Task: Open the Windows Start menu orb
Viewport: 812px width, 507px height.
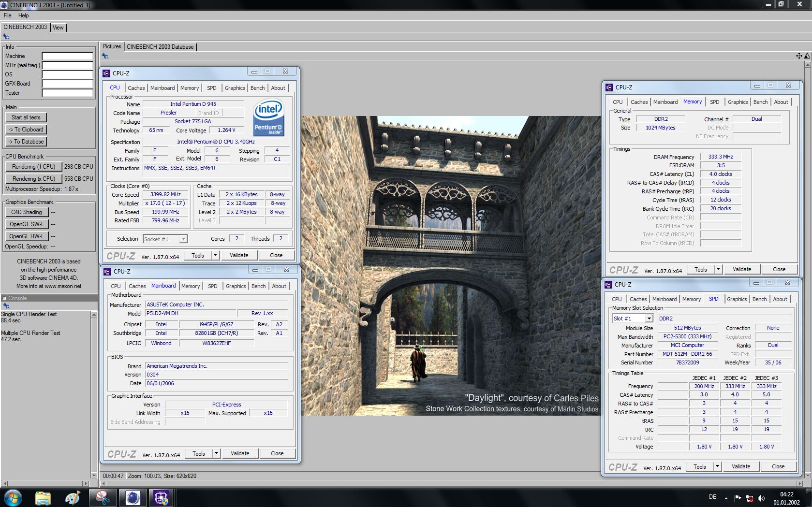Action: tap(13, 498)
